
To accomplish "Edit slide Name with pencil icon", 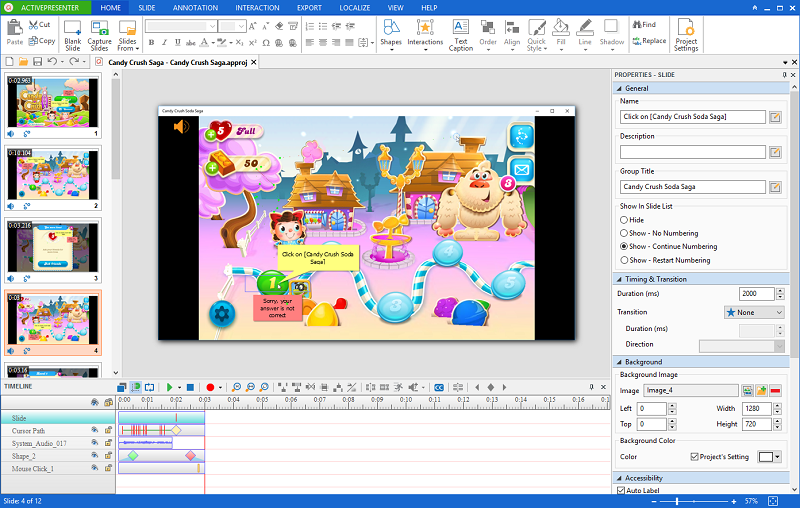I will coord(775,117).
